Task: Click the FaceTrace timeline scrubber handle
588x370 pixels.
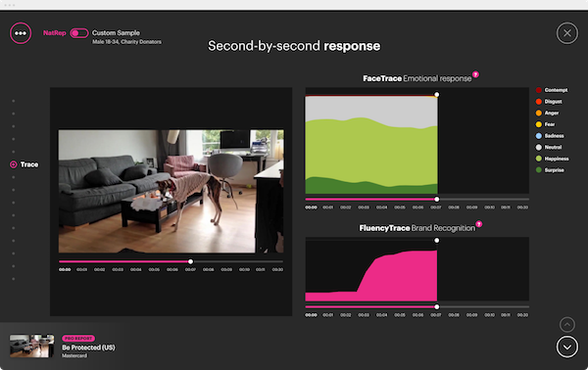Action: pyautogui.click(x=437, y=200)
